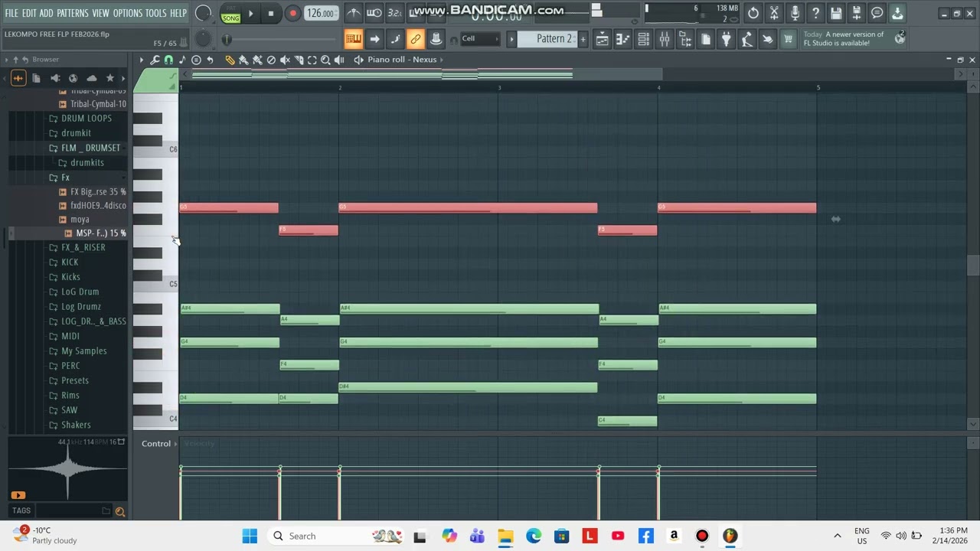Expand the My Samples folder
980x551 pixels.
[x=78, y=351]
